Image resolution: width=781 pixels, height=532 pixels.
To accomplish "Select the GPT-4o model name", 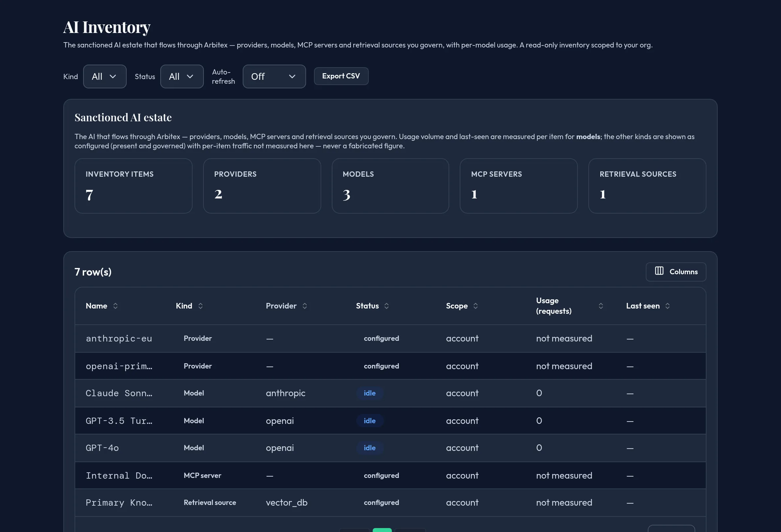I will pyautogui.click(x=102, y=448).
